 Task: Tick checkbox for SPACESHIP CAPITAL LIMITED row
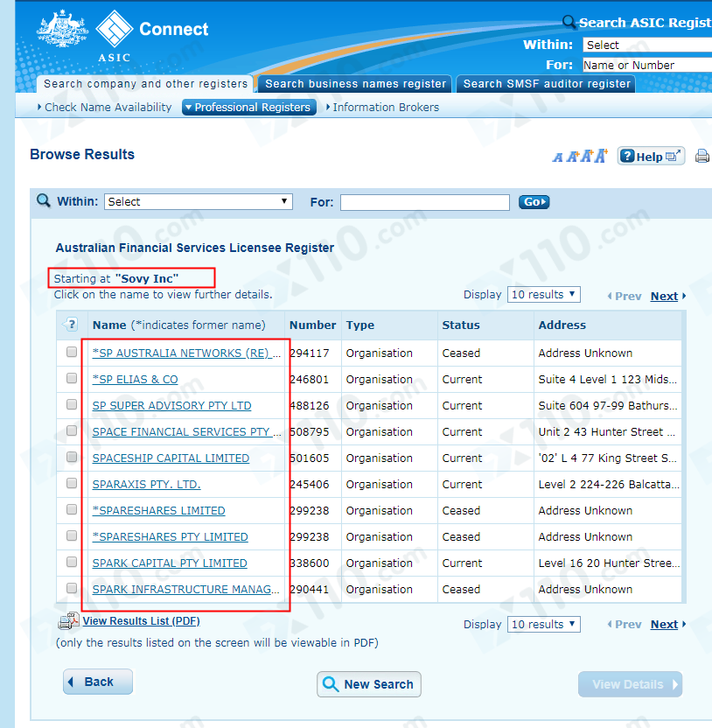point(72,457)
